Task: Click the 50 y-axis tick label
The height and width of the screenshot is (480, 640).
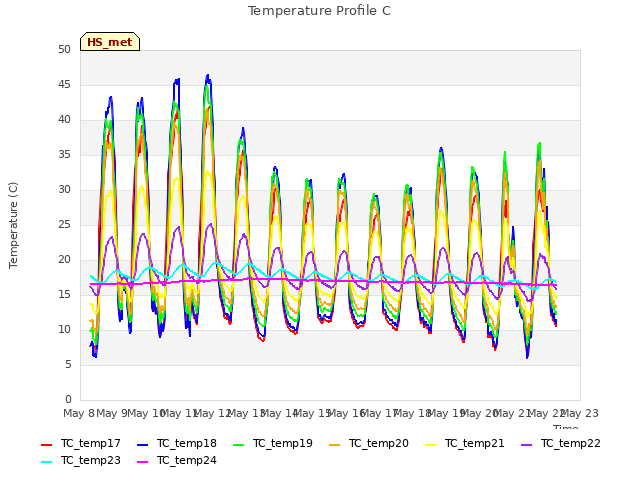Action: (64, 50)
